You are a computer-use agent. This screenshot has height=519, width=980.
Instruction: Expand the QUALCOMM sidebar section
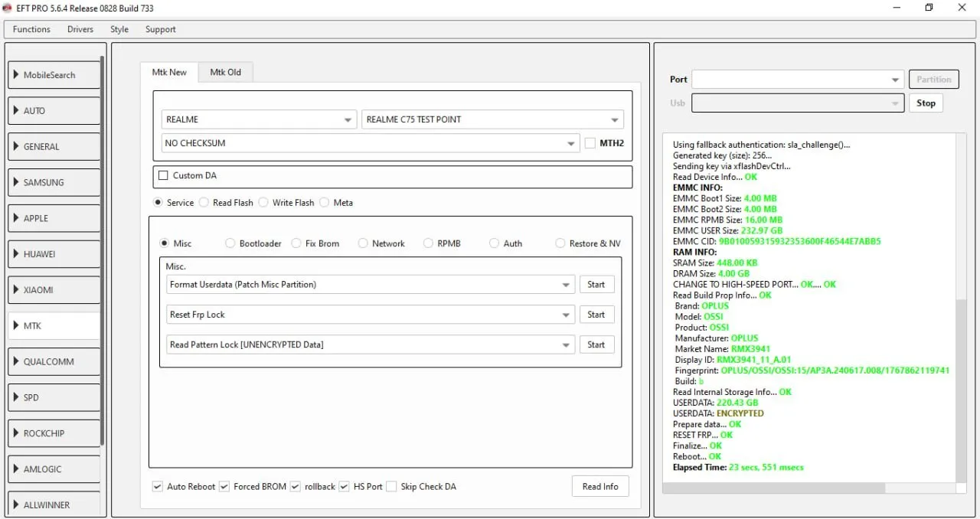coord(54,361)
